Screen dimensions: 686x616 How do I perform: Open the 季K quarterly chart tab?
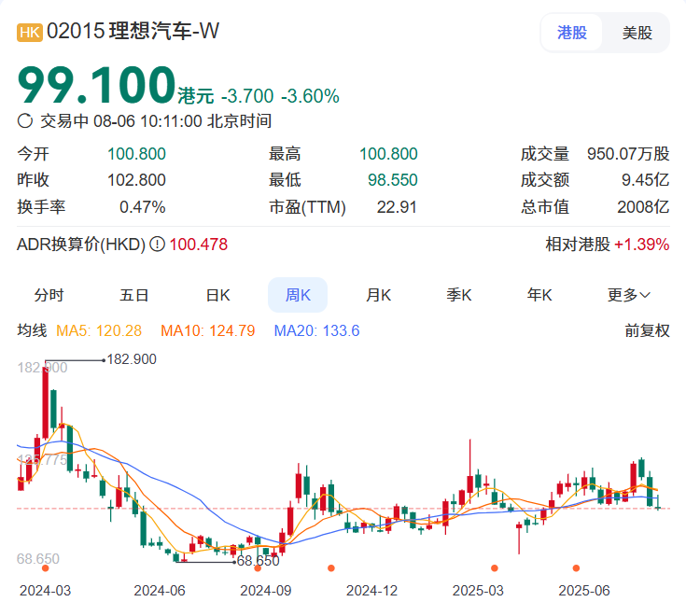pyautogui.click(x=459, y=295)
